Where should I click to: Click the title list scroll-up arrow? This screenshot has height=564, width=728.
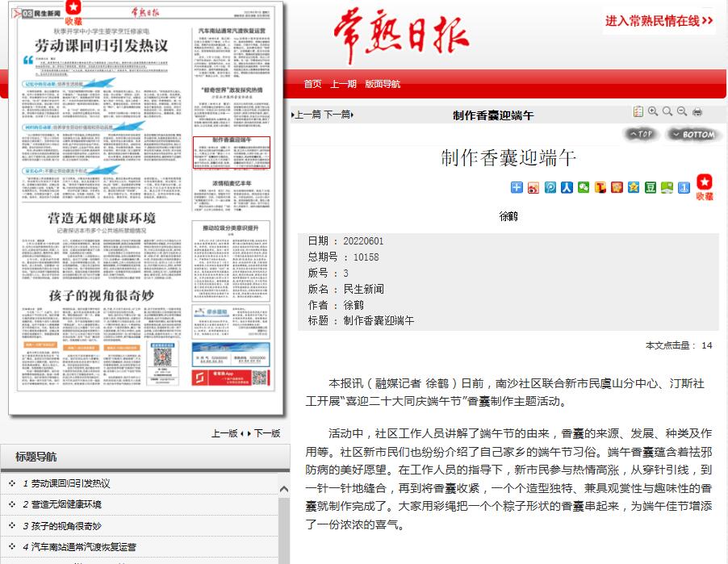click(x=284, y=489)
